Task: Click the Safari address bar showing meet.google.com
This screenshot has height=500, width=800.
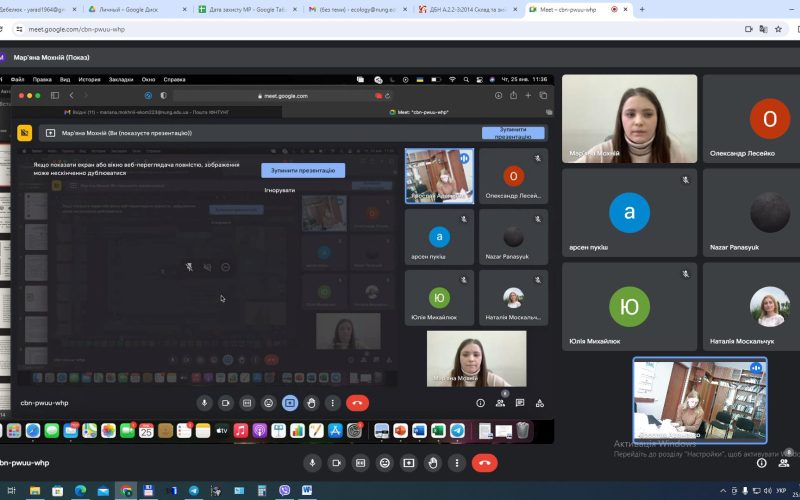Action: (282, 95)
